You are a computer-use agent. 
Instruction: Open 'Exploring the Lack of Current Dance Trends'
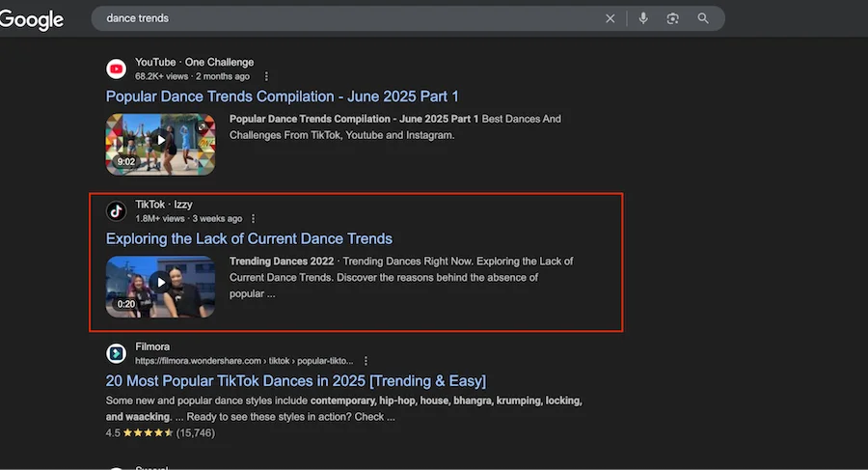(x=249, y=239)
